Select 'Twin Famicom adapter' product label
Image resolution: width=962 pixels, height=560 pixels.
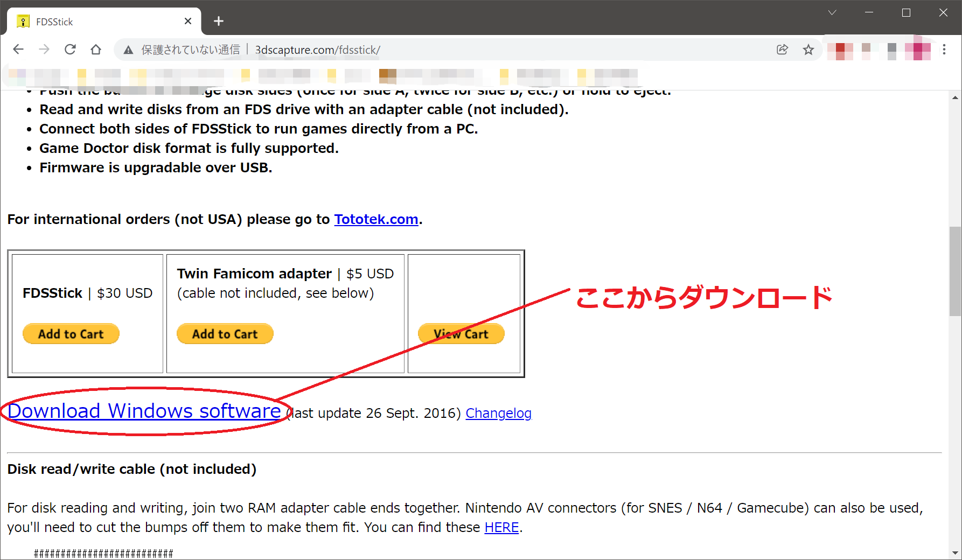254,274
